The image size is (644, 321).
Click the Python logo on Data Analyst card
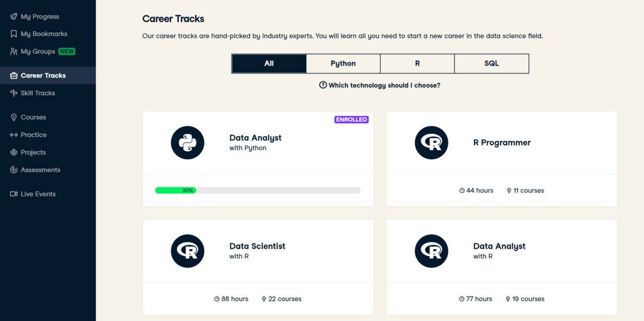pos(187,143)
